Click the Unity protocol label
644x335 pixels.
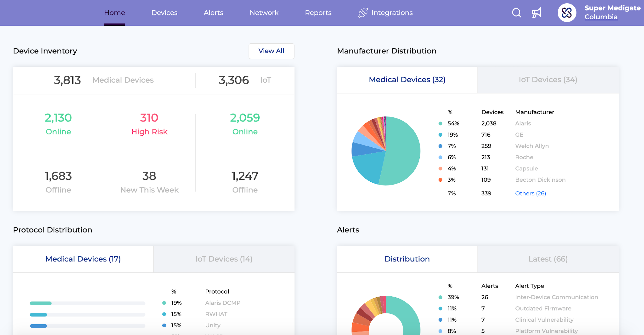[x=213, y=325]
